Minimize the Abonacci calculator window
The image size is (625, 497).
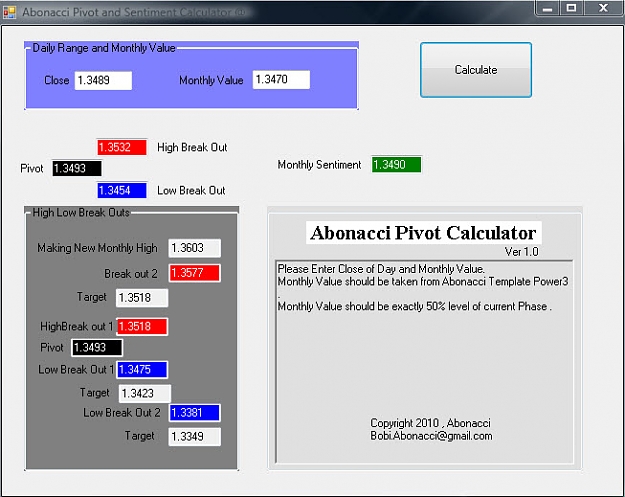[x=548, y=8]
